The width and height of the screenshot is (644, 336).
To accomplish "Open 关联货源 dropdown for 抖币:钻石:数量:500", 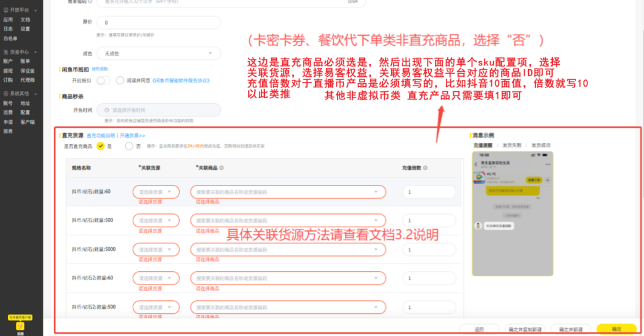I will 156,221.
